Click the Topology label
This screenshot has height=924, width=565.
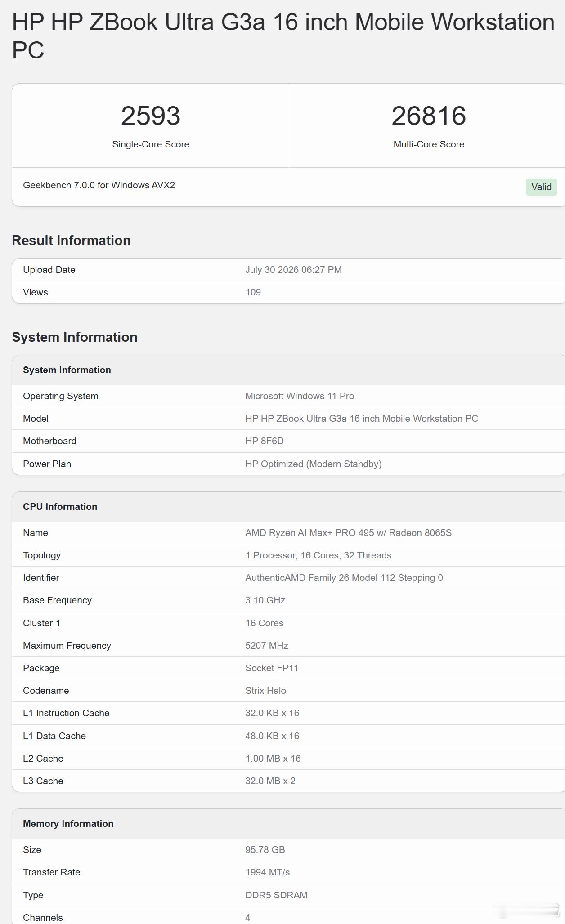42,555
